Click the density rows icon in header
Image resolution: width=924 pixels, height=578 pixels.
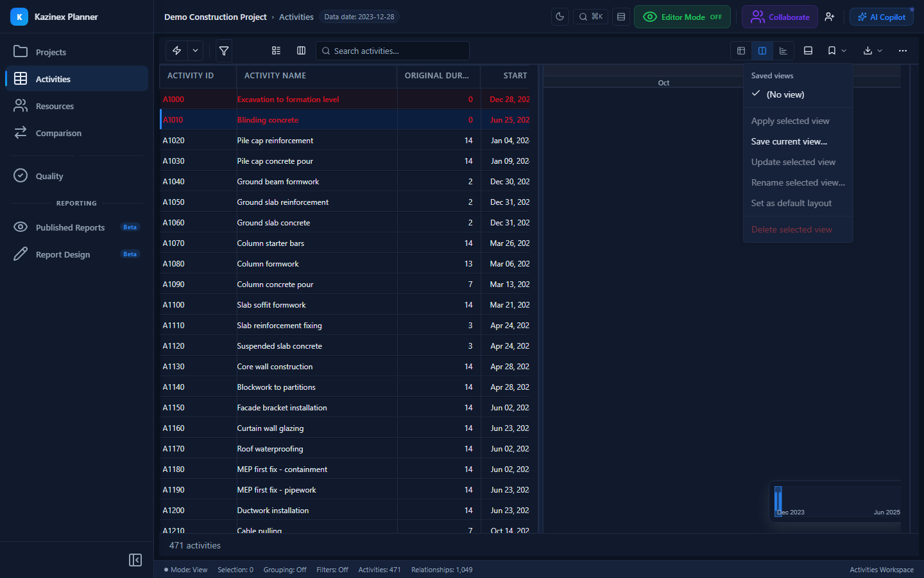(x=621, y=17)
